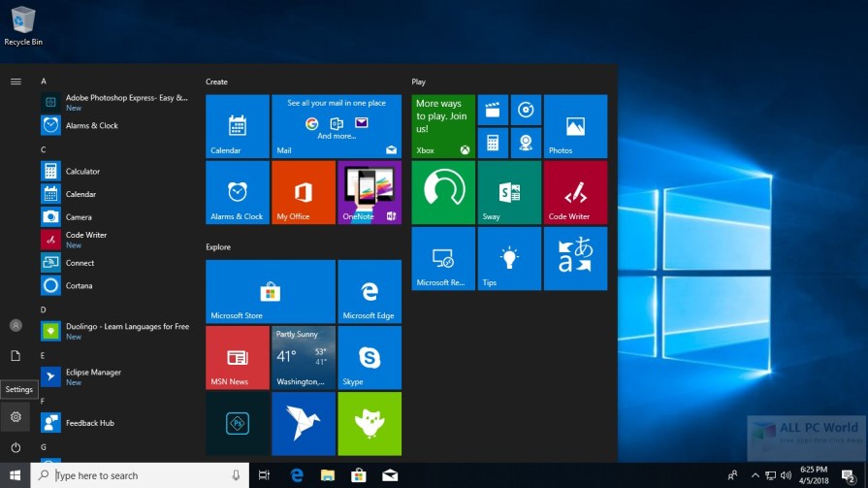Open Adobe Photoshop Express from the app list

115,102
